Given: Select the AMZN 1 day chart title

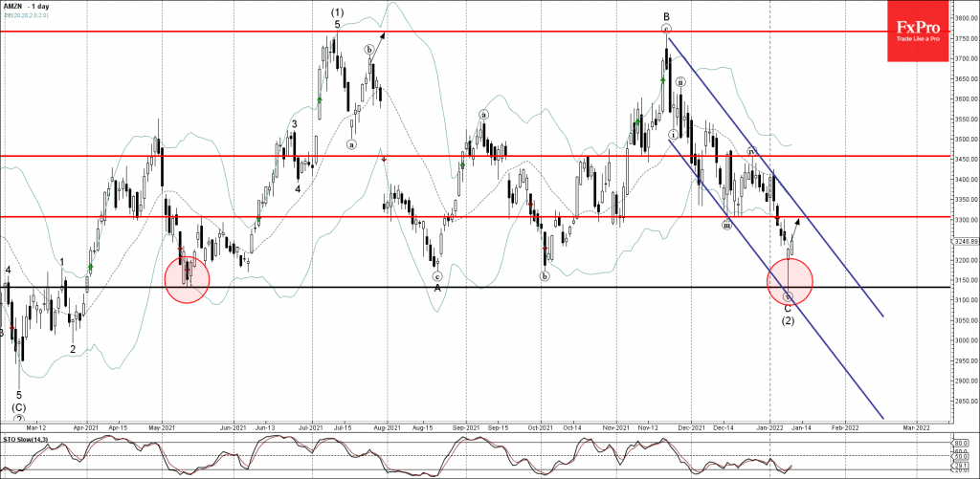Looking at the screenshot, I should click(x=30, y=6).
